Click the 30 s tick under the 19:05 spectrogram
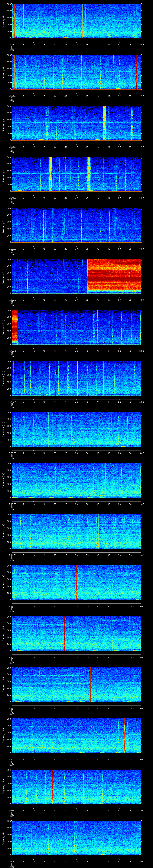The height and width of the screenshot is (868, 153). pos(76,249)
